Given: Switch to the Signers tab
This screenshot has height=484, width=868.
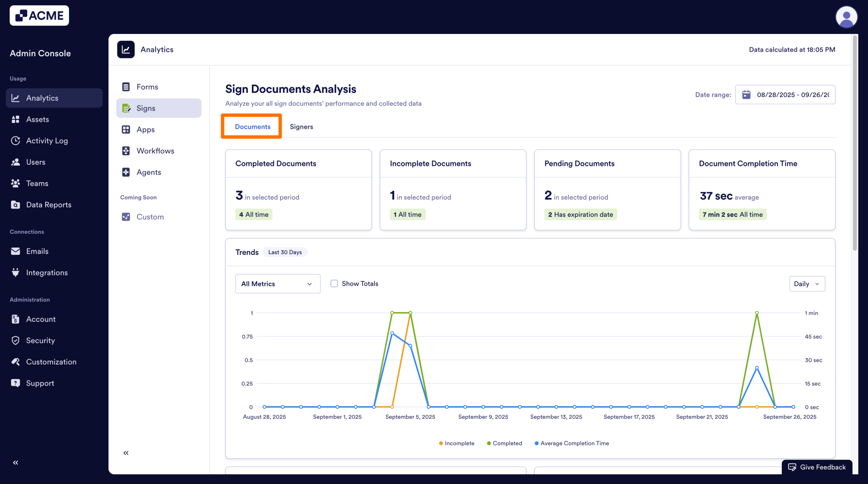Looking at the screenshot, I should (x=301, y=127).
